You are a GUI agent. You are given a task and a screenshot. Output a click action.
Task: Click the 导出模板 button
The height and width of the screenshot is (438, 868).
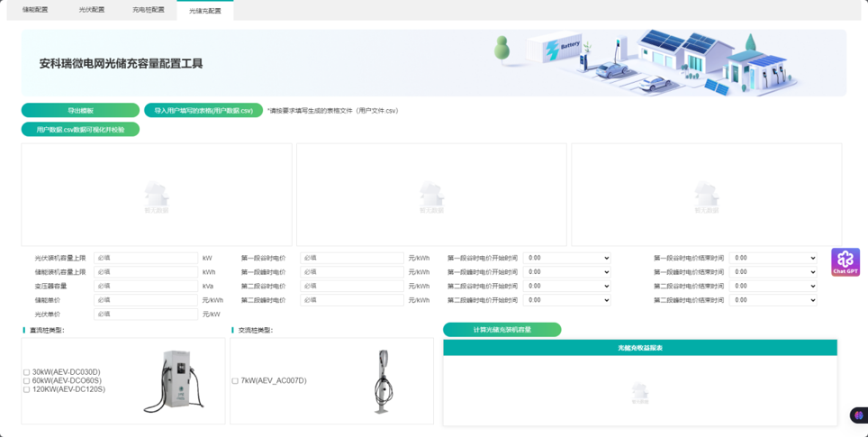click(x=80, y=110)
